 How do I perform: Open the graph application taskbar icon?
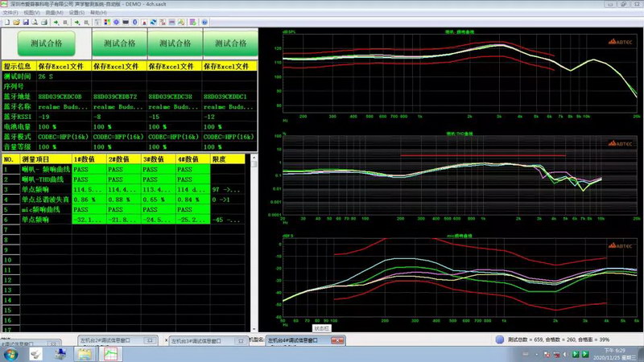tap(110, 354)
